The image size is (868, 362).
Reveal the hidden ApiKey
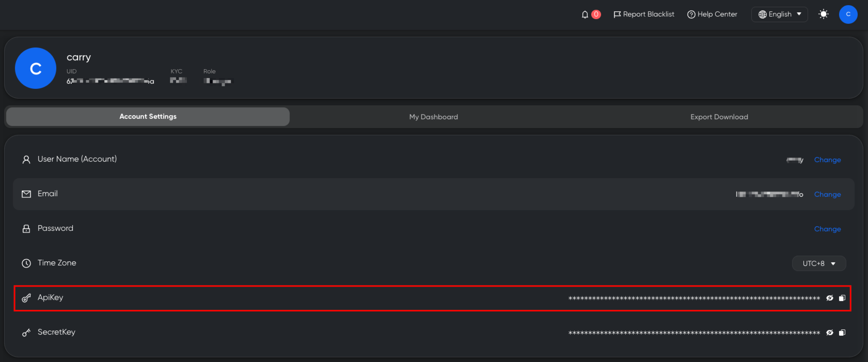coord(830,298)
